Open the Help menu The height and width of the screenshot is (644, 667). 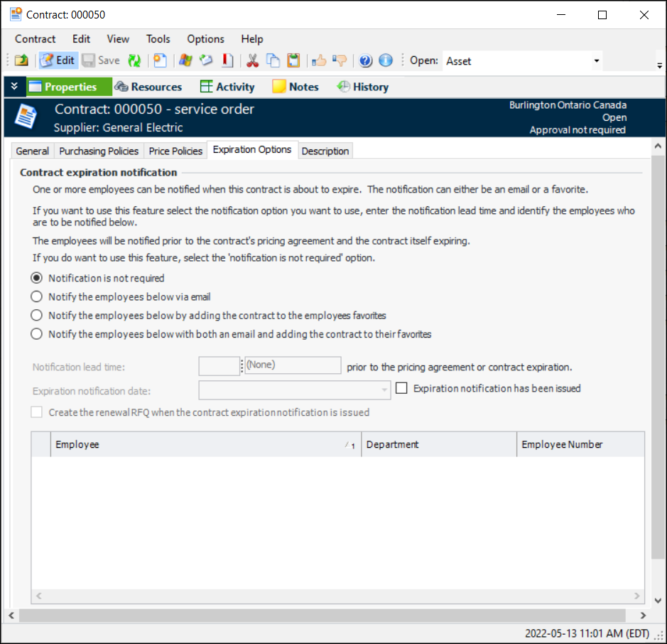252,39
